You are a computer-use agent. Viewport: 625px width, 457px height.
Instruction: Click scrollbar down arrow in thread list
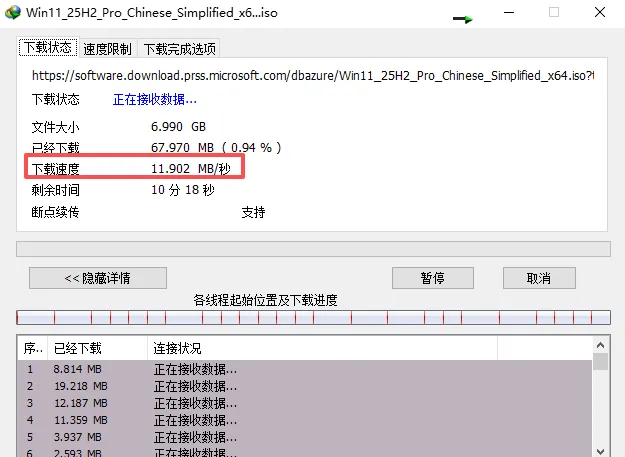[x=601, y=451]
